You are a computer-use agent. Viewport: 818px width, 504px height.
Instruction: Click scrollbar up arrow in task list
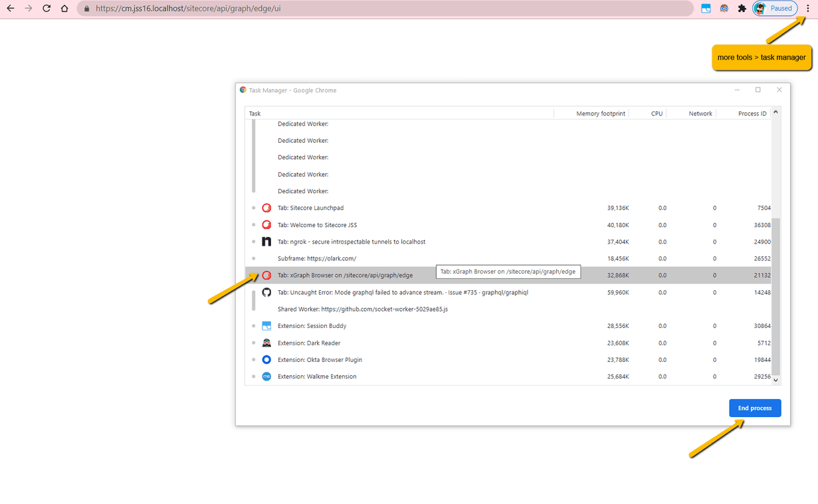coord(775,112)
